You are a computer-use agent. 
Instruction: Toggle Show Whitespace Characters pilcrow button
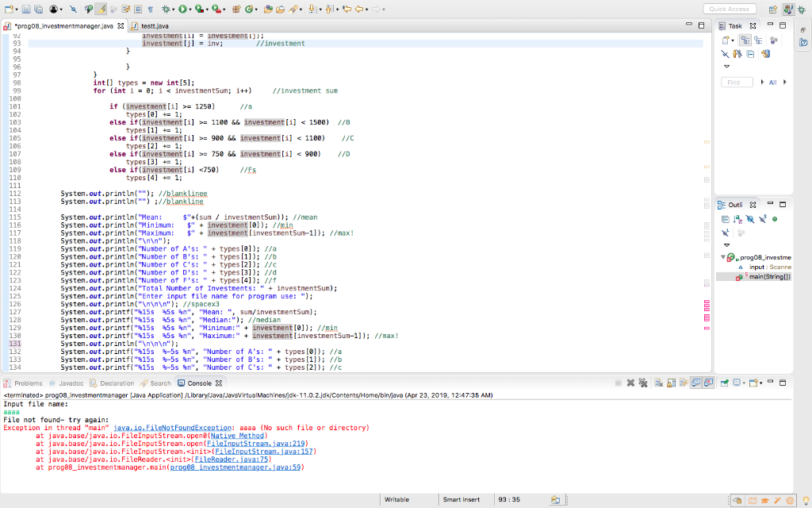(x=150, y=10)
